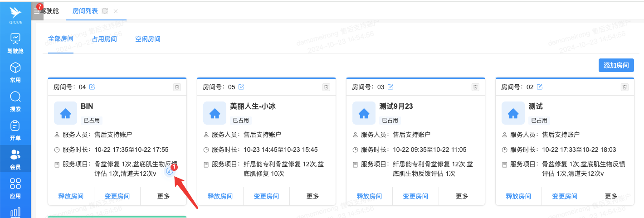Click the edit icon beside room 04
Screen dimensions: 644x218
92,87
